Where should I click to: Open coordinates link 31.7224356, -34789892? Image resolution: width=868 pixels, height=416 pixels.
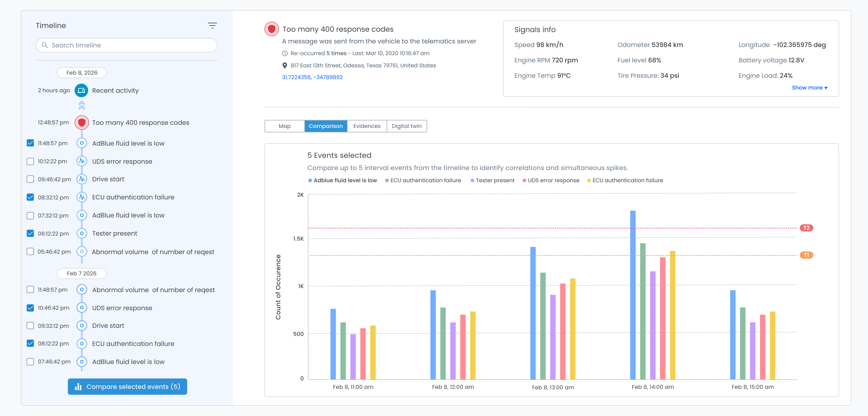pyautogui.click(x=312, y=77)
